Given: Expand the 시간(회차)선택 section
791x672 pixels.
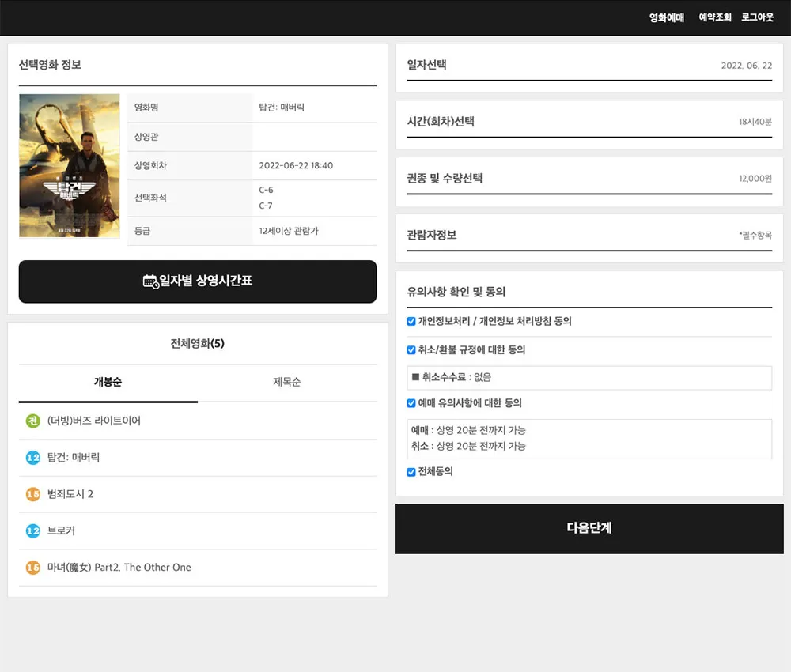Looking at the screenshot, I should click(589, 123).
